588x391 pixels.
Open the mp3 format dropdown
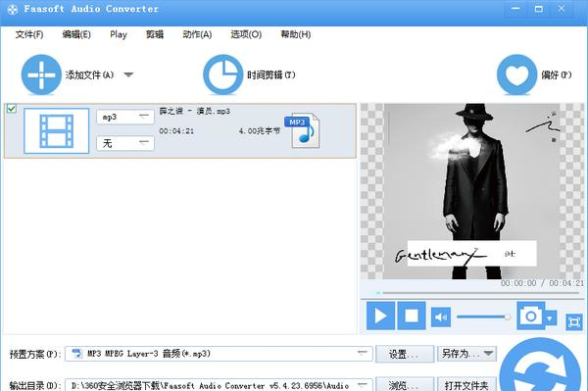pyautogui.click(x=125, y=117)
